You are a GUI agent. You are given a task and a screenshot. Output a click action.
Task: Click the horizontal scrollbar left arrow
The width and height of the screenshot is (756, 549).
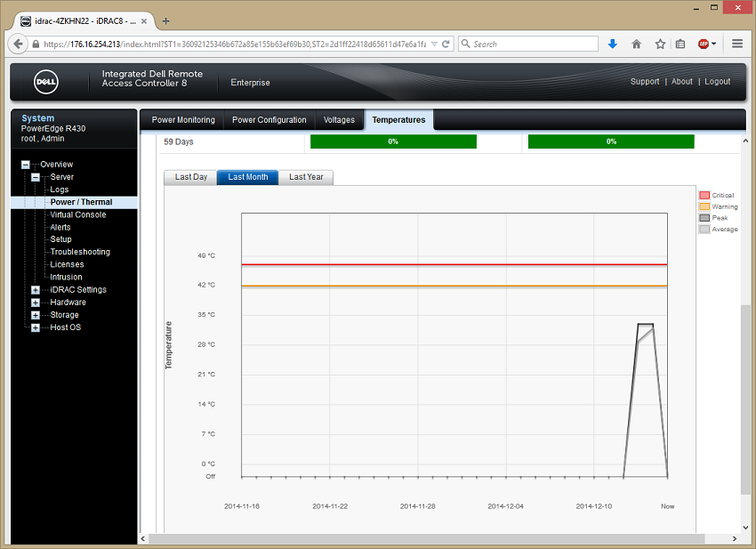(142, 538)
